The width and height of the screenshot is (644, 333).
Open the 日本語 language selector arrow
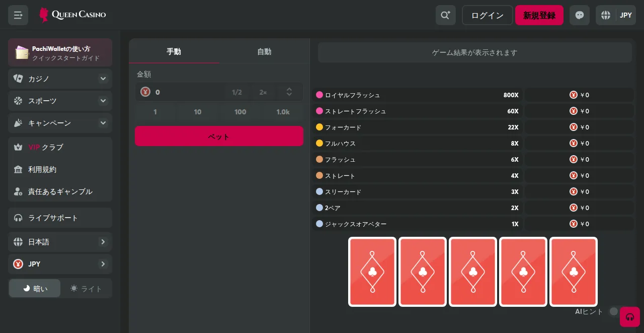tap(103, 242)
